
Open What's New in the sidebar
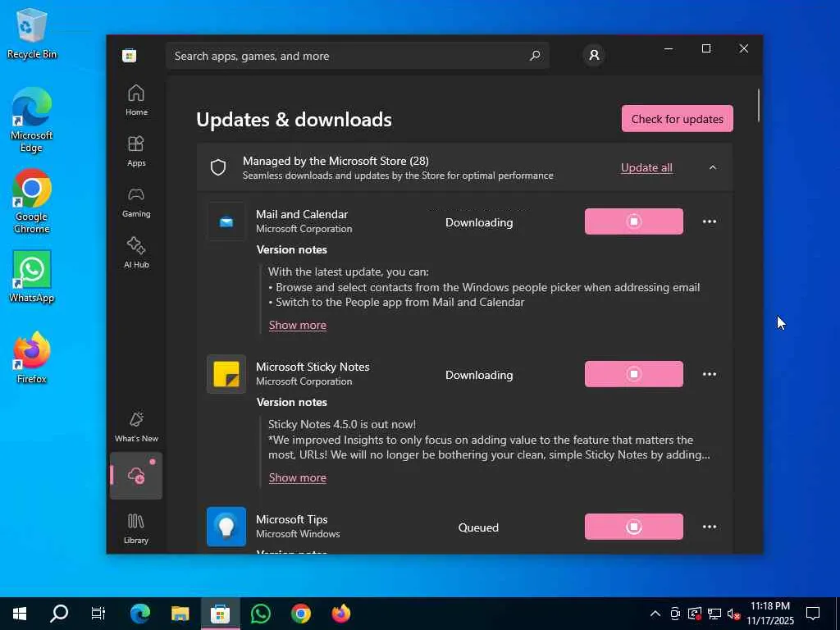[x=136, y=427]
